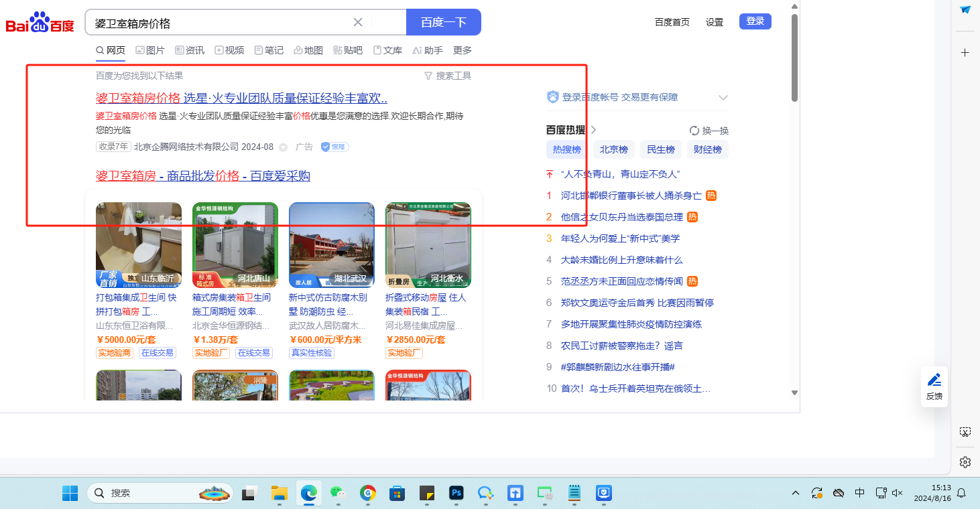Image resolution: width=980 pixels, height=509 pixels.
Task: Open WeChat from the taskbar
Action: click(338, 494)
